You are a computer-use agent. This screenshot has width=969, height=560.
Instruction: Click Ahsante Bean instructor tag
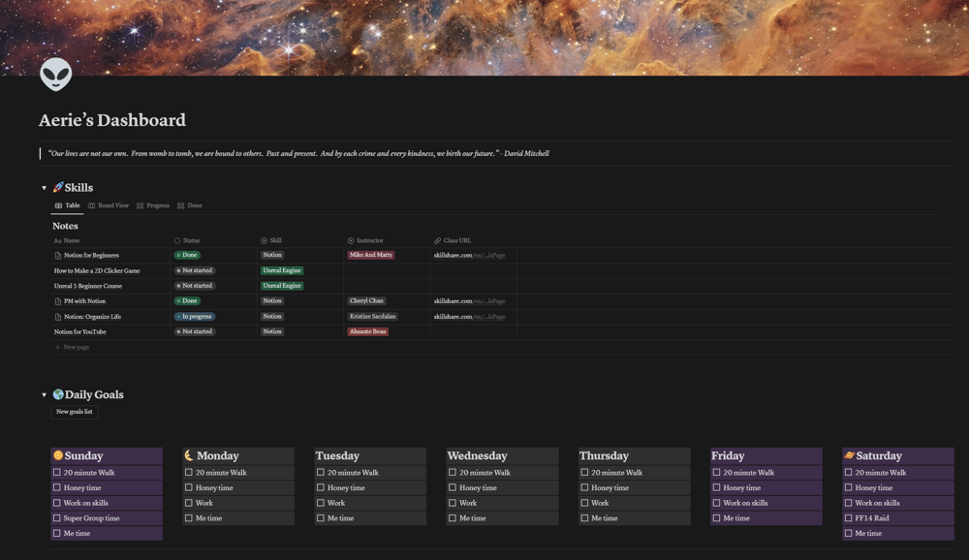click(367, 332)
